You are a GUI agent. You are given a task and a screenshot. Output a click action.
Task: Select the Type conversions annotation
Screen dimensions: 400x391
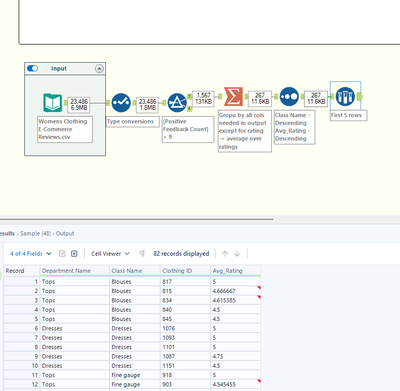click(133, 122)
